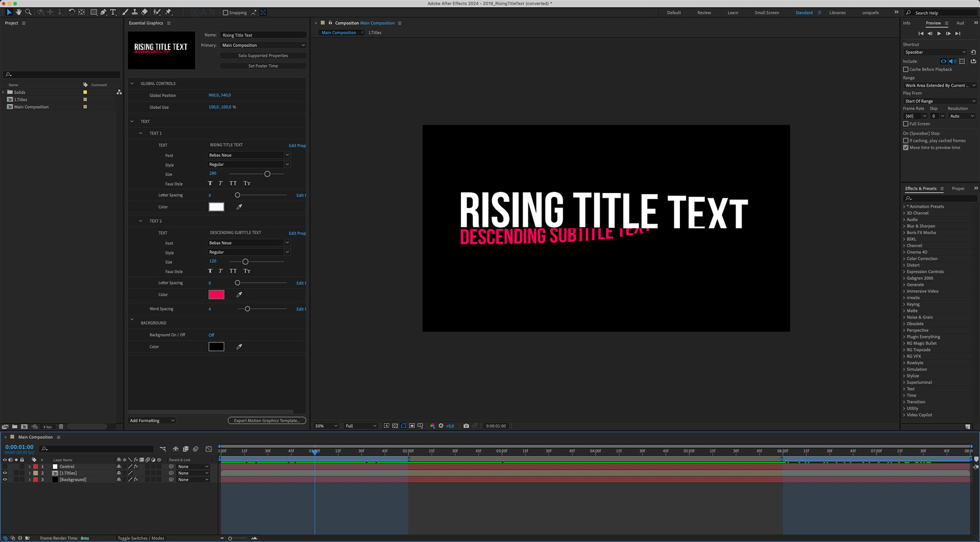Delete selected item with Project trash icon

coord(61,427)
